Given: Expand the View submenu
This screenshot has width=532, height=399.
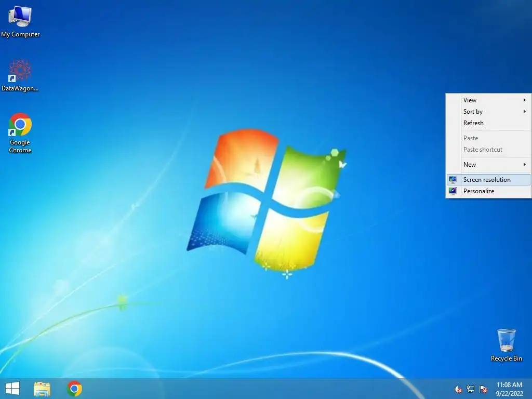Looking at the screenshot, I should [488, 100].
